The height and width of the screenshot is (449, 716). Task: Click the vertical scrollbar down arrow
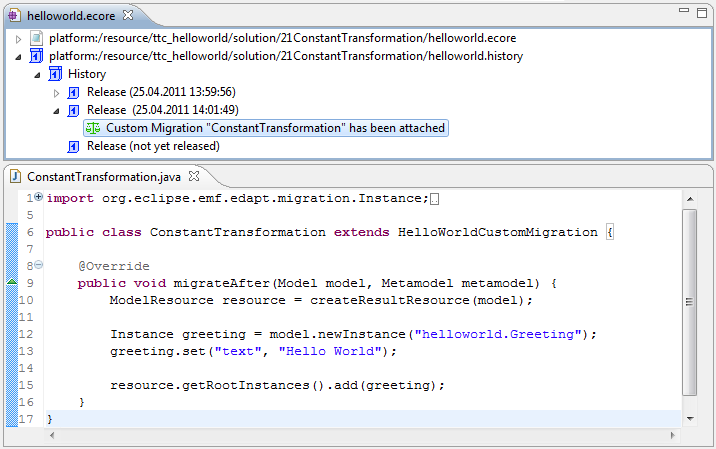tap(690, 418)
